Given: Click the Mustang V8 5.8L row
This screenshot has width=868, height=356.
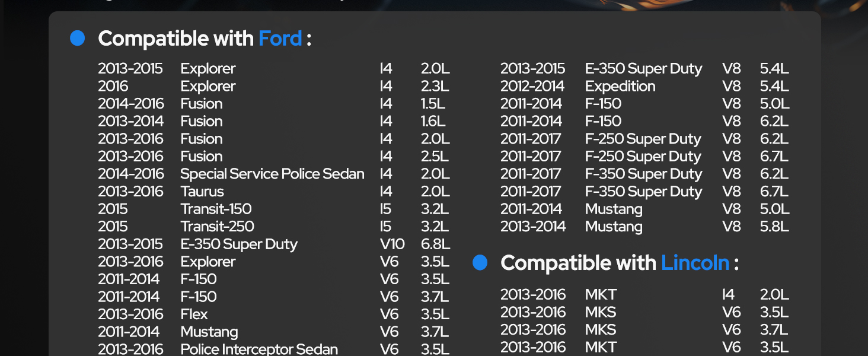Looking at the screenshot, I should tap(644, 227).
